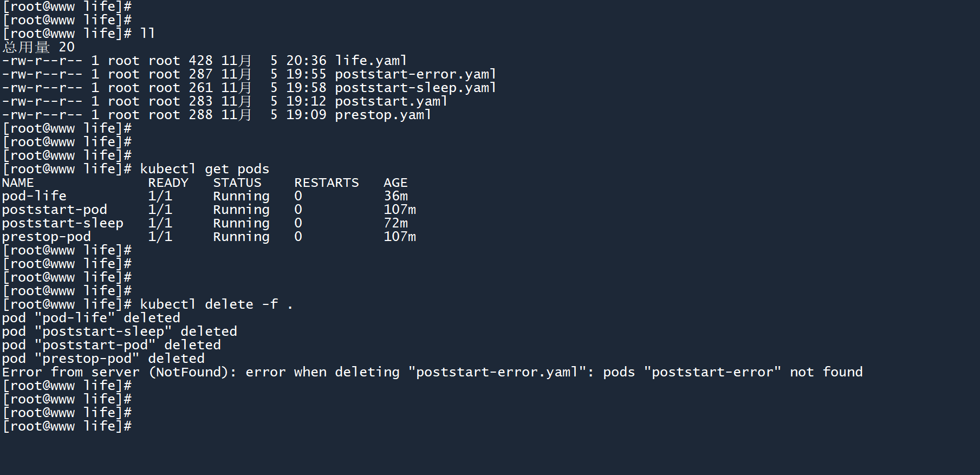
Task: Click the READY column header
Action: pos(168,183)
